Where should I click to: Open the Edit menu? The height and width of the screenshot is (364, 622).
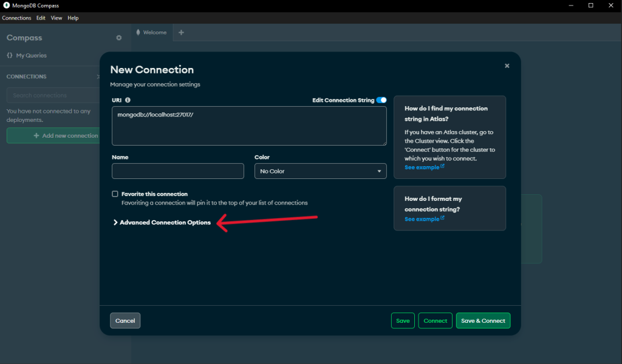41,18
